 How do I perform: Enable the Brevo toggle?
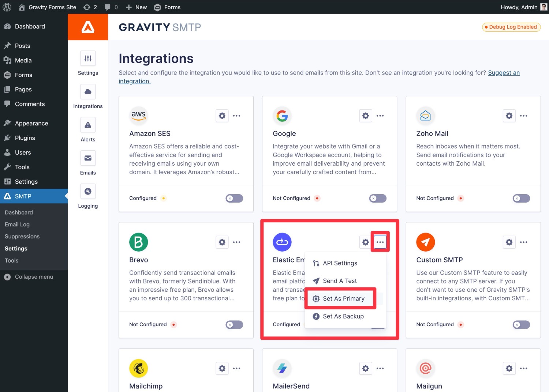pyautogui.click(x=234, y=324)
